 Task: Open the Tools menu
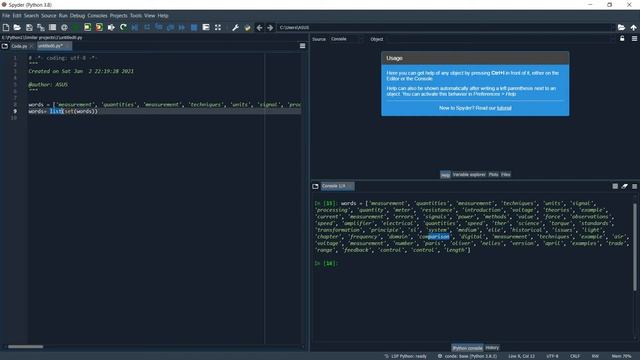136,16
